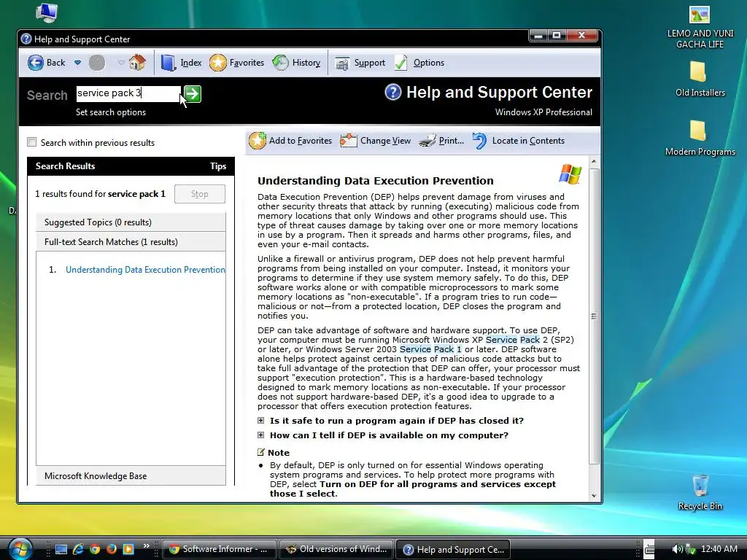This screenshot has height=560, width=747.
Task: Open the Forward history dropdown arrow
Action: coord(120,63)
